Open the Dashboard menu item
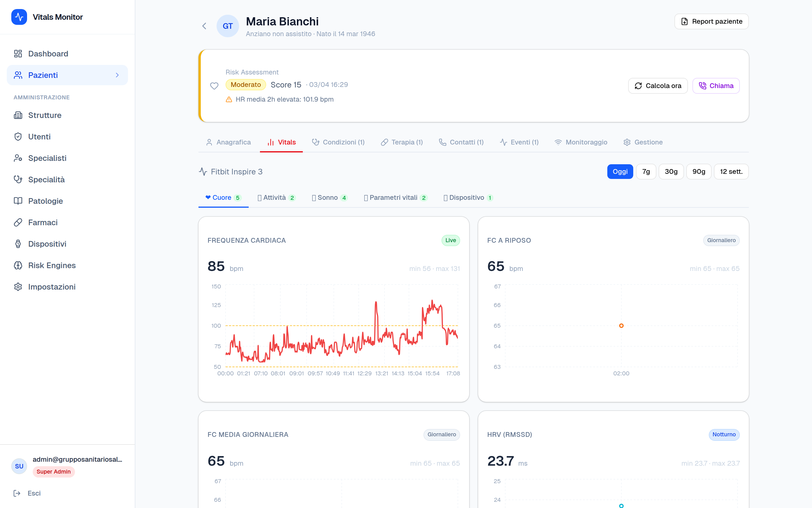The height and width of the screenshot is (508, 812). [67, 54]
